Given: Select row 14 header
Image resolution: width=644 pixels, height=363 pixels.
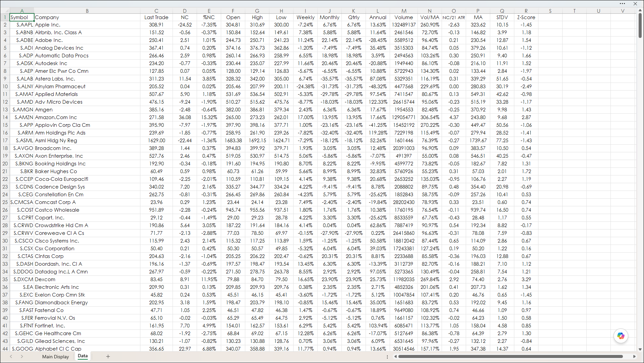Looking at the screenshot, I should [5, 117].
